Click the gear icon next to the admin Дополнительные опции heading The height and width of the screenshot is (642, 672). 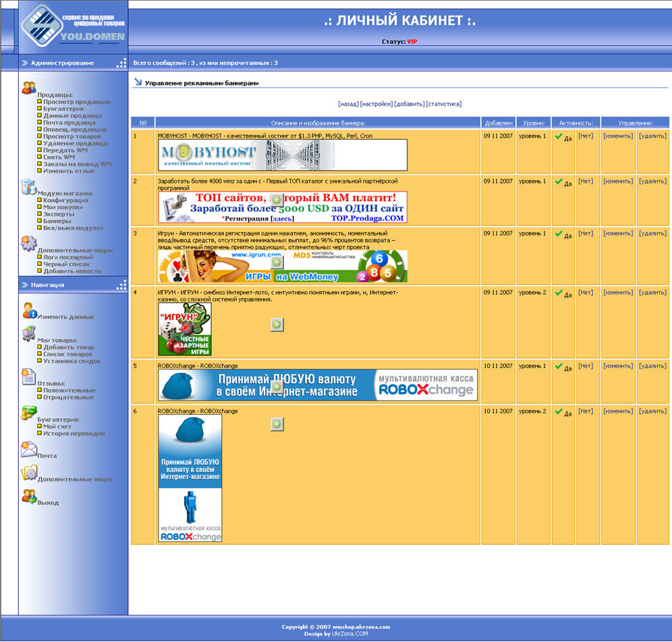[x=29, y=243]
